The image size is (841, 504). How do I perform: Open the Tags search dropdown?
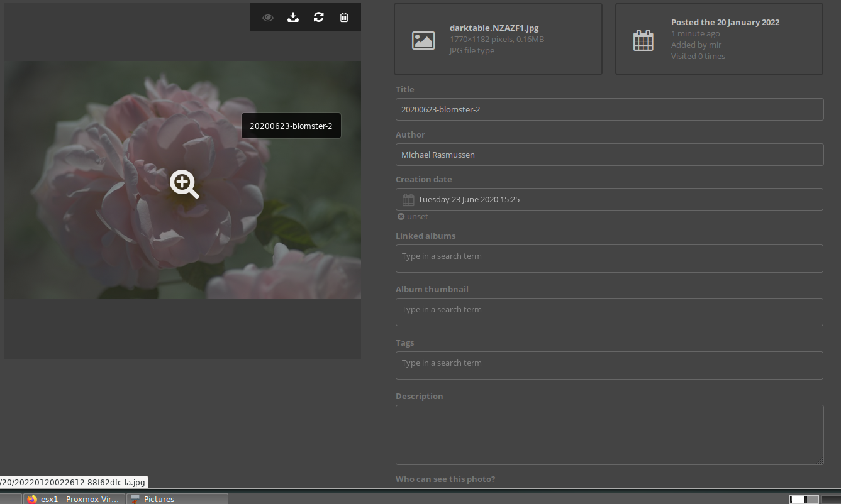click(x=609, y=365)
